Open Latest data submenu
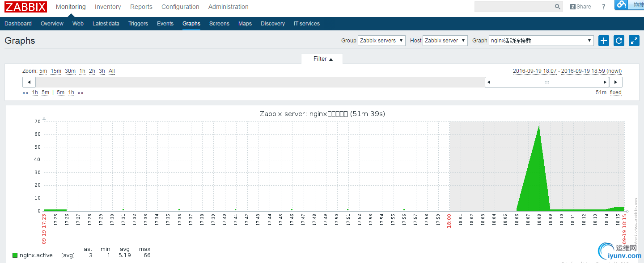The width and height of the screenshot is (644, 263). (106, 24)
